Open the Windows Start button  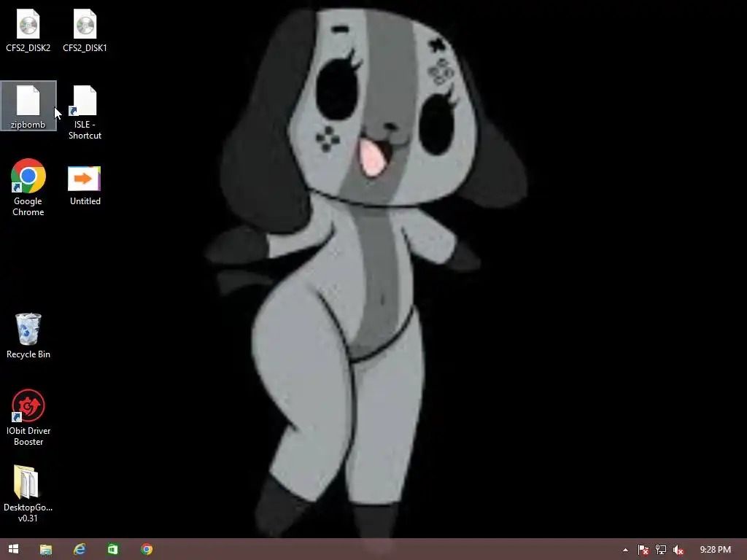[x=13, y=549]
